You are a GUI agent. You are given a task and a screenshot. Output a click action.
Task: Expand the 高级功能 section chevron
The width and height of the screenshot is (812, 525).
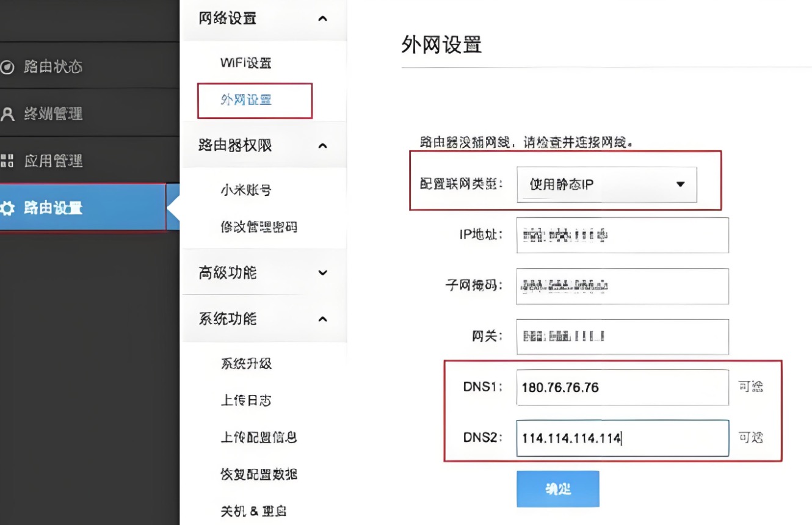coord(323,273)
